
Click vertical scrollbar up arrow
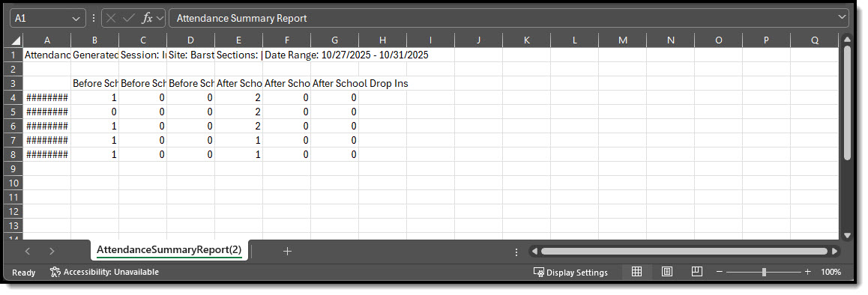point(847,40)
